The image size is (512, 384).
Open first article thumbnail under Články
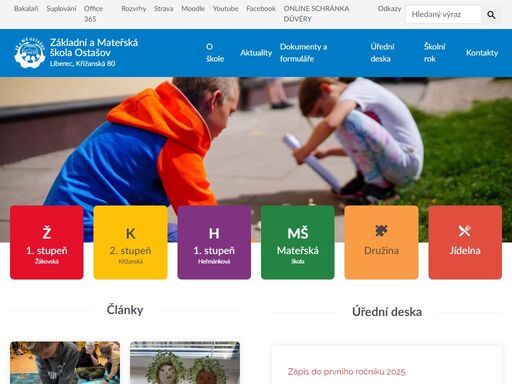[65, 363]
